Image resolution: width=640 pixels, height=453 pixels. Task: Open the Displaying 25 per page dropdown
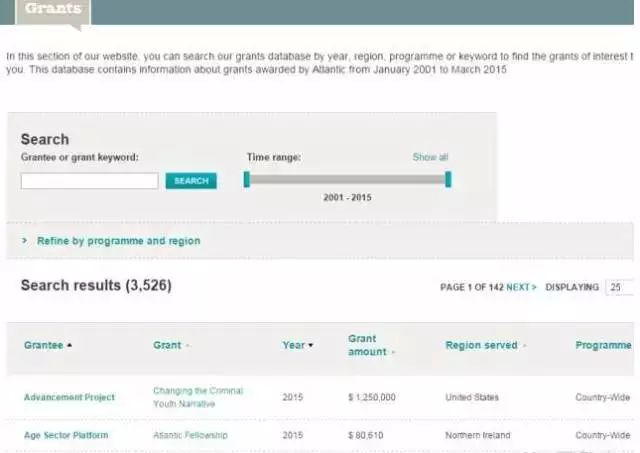(620, 287)
